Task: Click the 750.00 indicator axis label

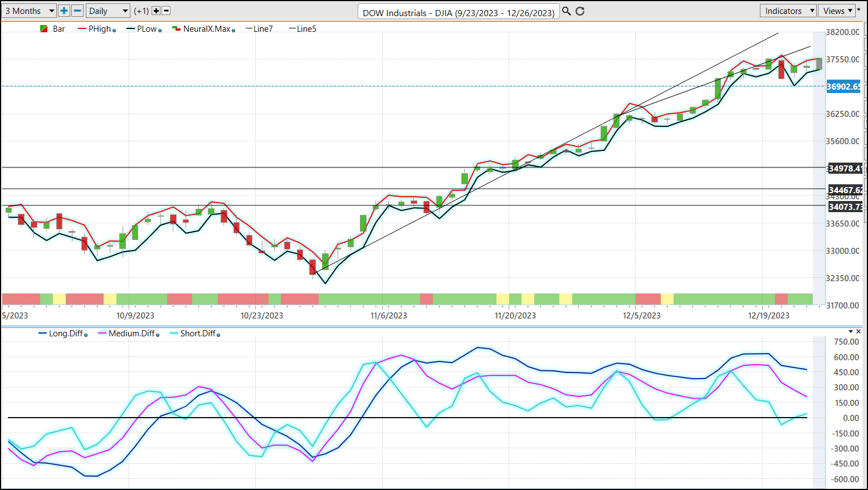Action: click(x=847, y=342)
